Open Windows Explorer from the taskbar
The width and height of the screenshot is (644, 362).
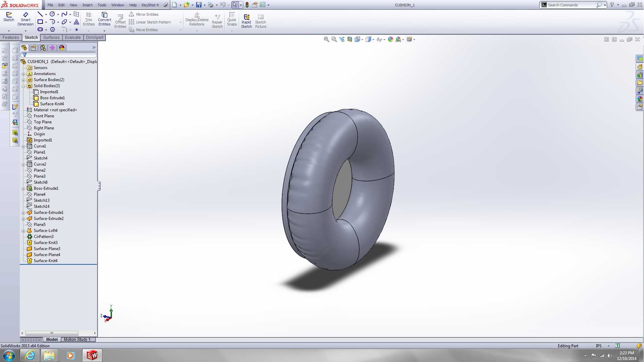tap(50, 355)
